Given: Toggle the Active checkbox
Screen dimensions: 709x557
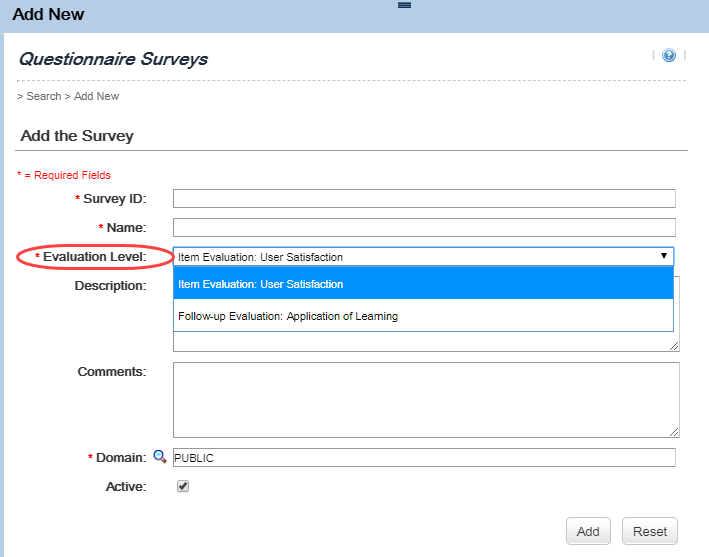Looking at the screenshot, I should tap(183, 486).
